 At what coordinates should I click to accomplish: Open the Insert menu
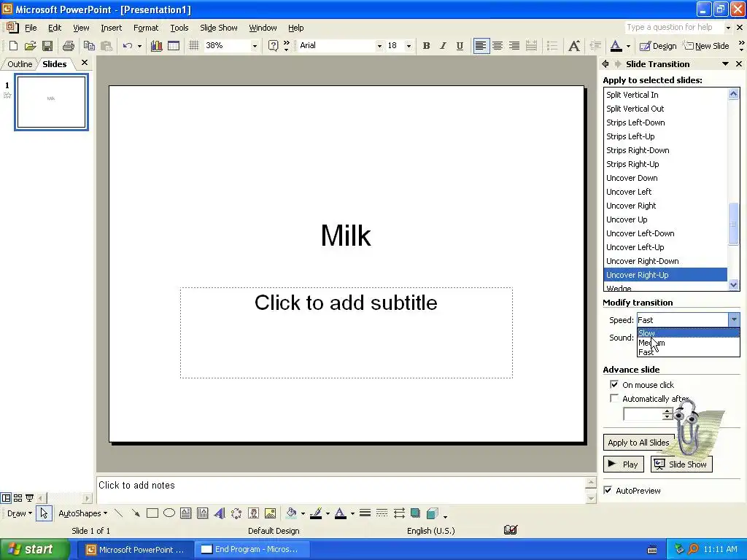(111, 28)
